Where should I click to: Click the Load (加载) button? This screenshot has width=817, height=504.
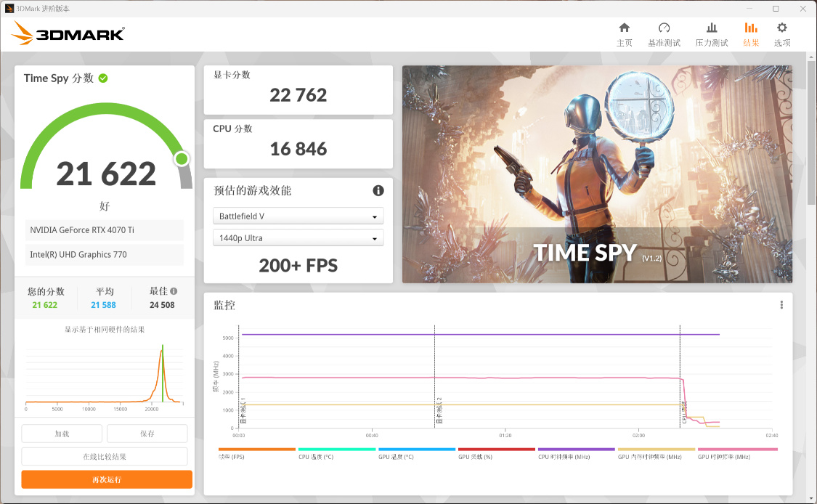click(62, 434)
